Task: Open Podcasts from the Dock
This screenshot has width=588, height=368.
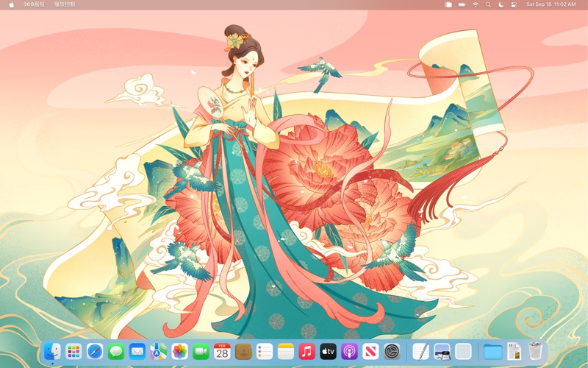Action: 349,352
